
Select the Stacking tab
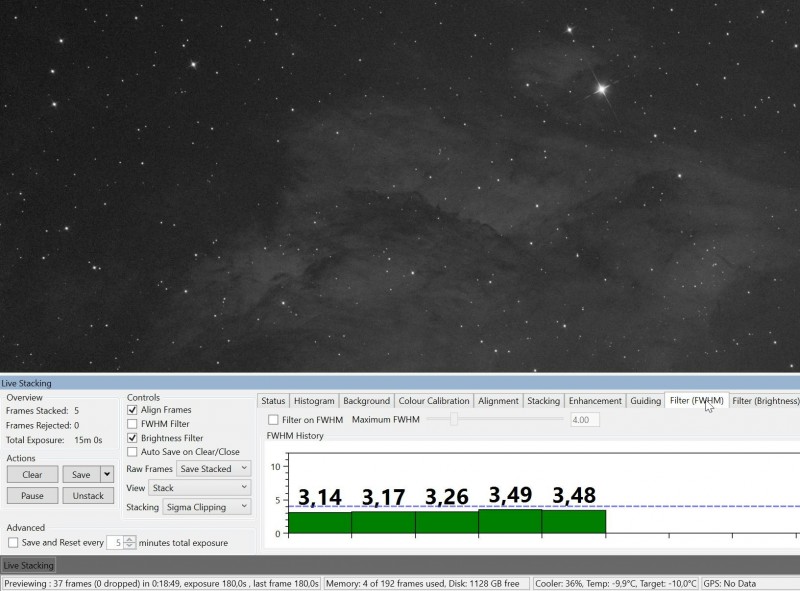543,401
